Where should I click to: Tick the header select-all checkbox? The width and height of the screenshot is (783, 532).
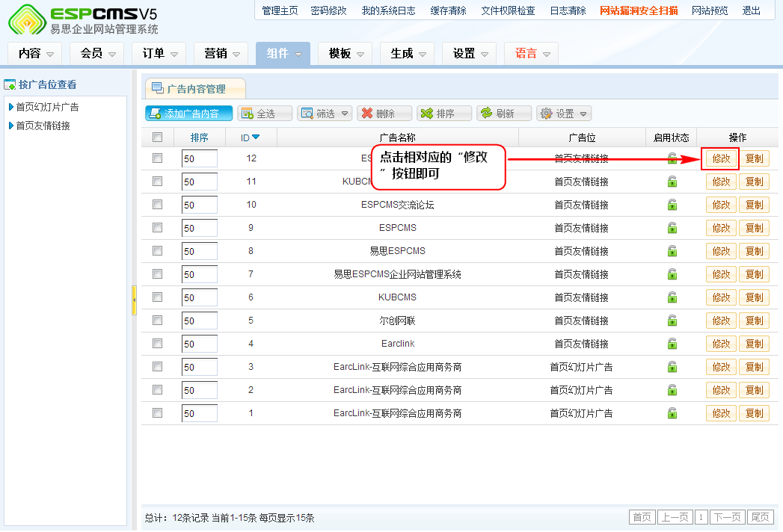[x=157, y=137]
